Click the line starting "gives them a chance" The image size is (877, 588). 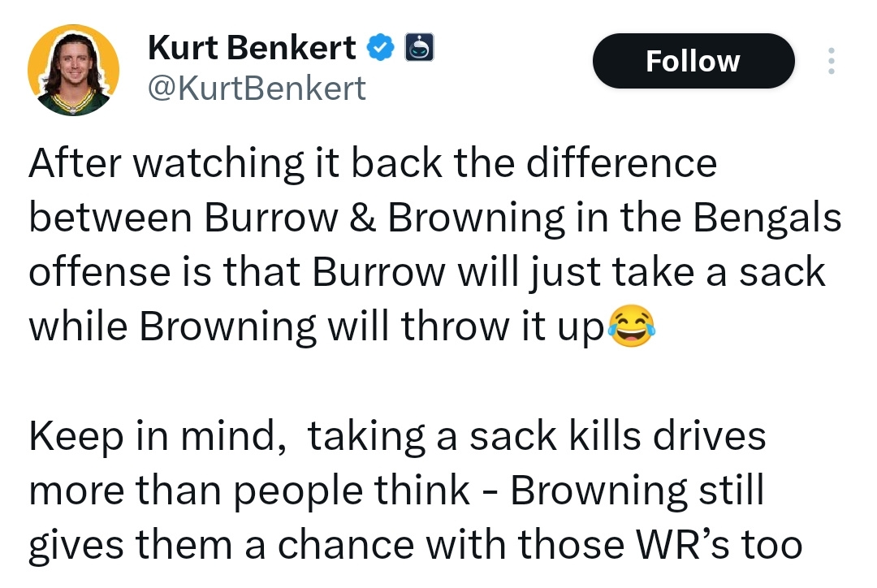(415, 545)
